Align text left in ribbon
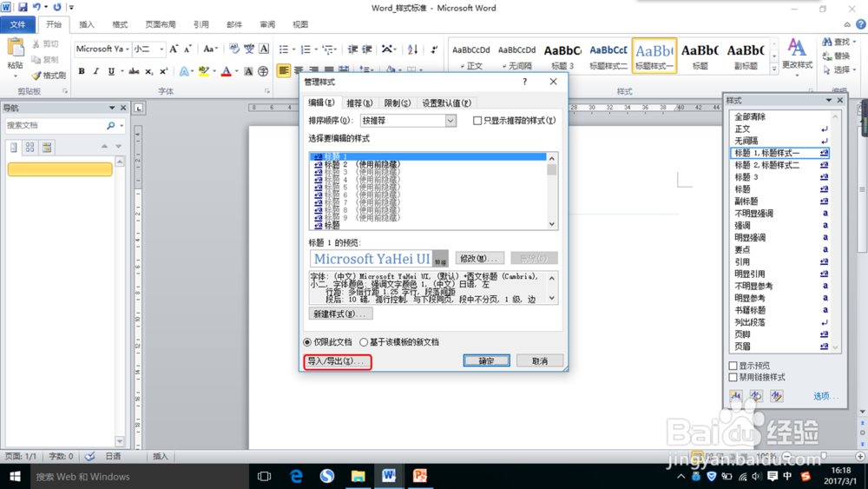 284,70
